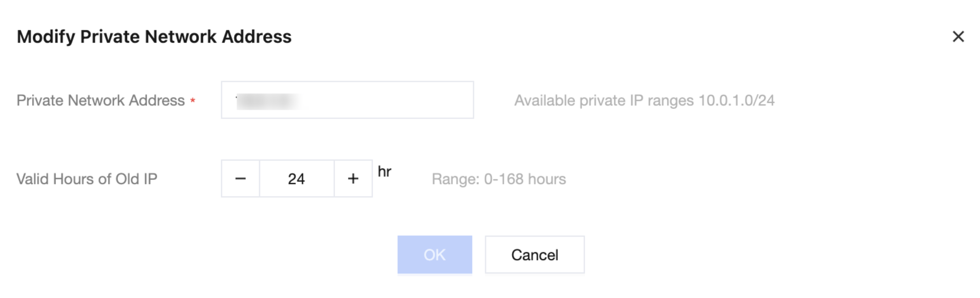Viewport: 980px width, 298px height.
Task: Increase valid hours with the plus button
Action: tap(353, 179)
